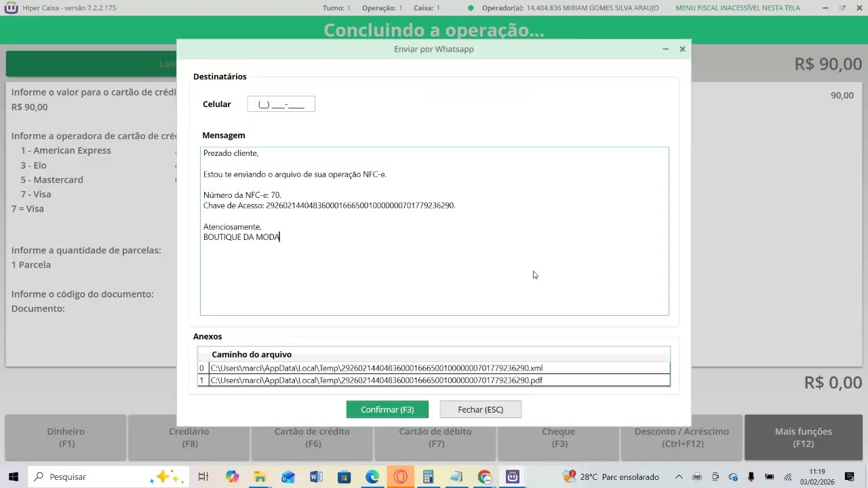Choose Cheque (F3) payment
868x488 pixels.
(x=559, y=437)
